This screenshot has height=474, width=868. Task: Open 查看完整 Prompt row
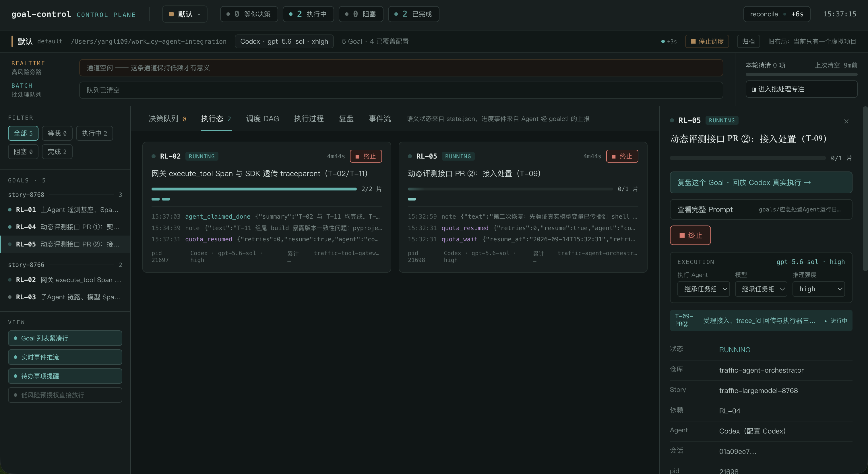pyautogui.click(x=761, y=209)
